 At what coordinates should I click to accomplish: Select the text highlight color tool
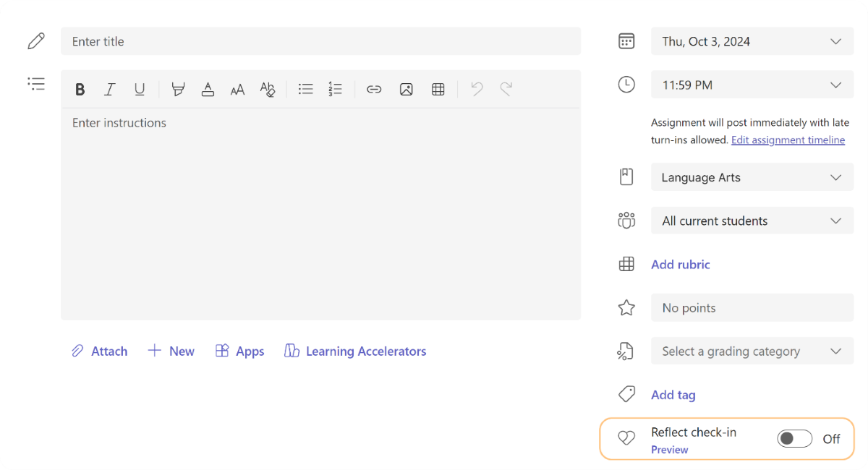pos(178,90)
